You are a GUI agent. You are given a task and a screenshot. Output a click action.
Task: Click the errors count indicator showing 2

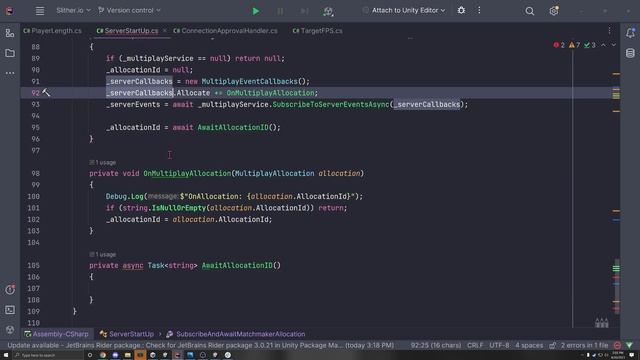(x=559, y=45)
